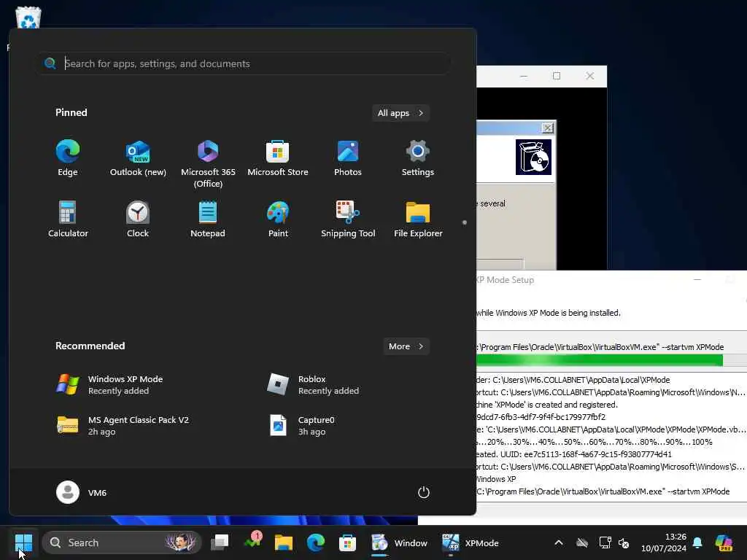
Task: Open MS Agent Classic Pack V2 folder
Action: point(123,426)
